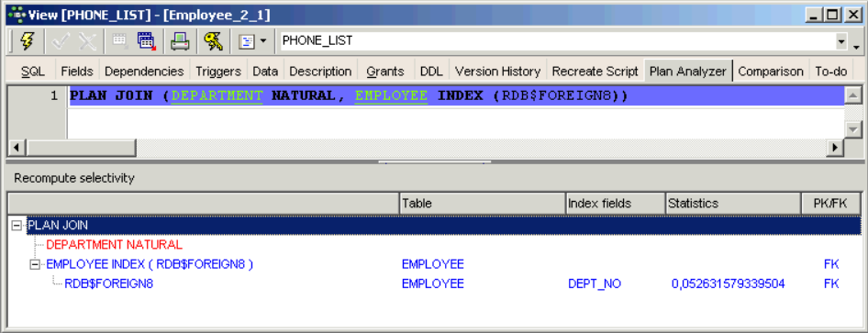
Task: Click the calendar grid icon with red arrow
Action: (147, 41)
